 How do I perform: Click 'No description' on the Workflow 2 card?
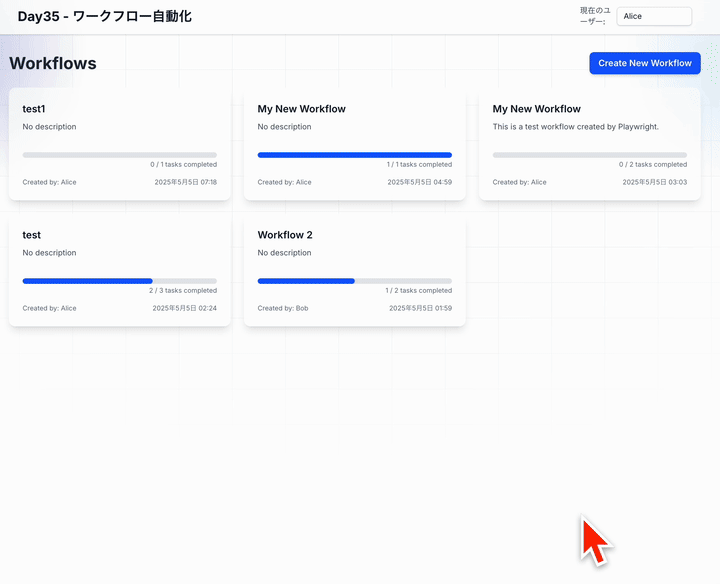click(284, 253)
